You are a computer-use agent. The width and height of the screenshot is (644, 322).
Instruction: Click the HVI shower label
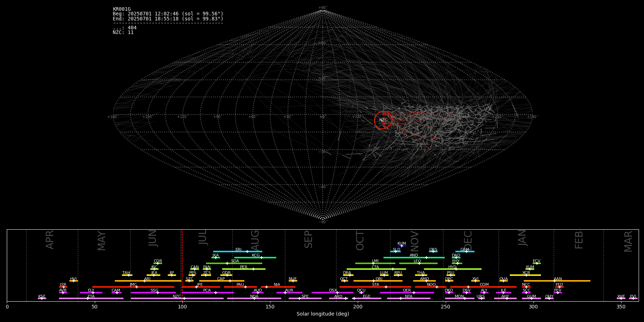pos(73,279)
